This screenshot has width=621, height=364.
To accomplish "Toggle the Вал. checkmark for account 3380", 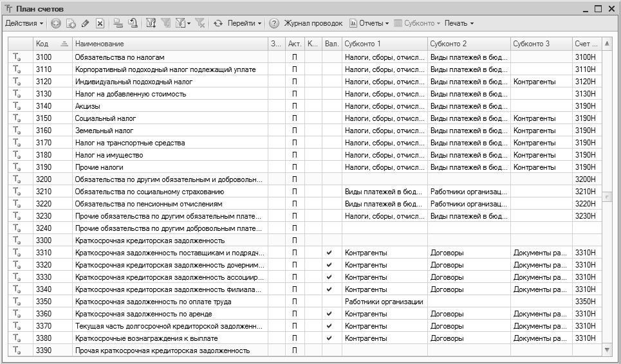I will click(329, 338).
